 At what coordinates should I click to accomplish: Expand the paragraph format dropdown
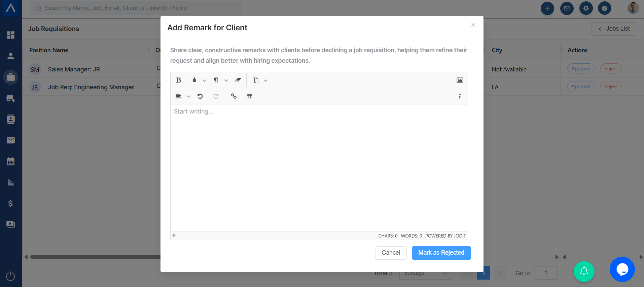[x=226, y=81]
